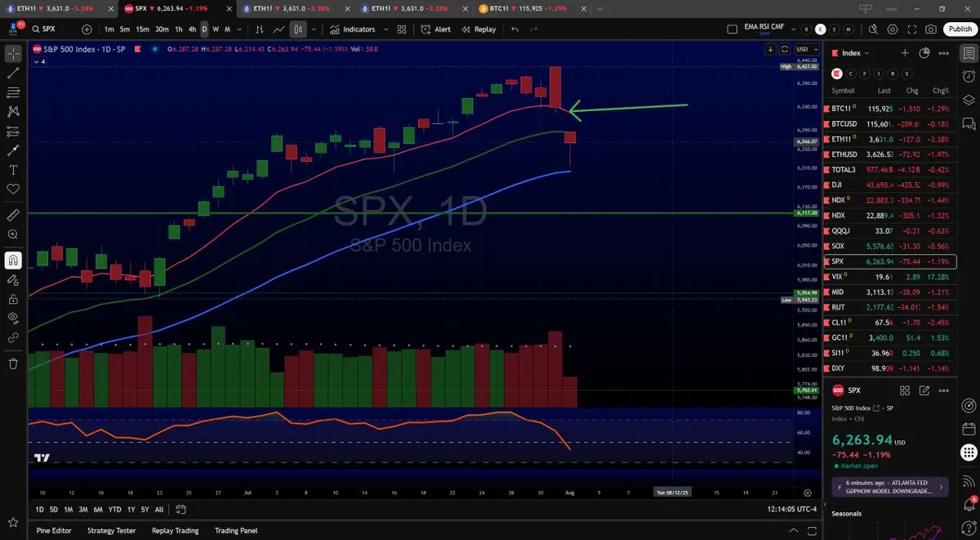The image size is (980, 540).
Task: Expand the Atlanta Fed news item
Action: (890, 487)
